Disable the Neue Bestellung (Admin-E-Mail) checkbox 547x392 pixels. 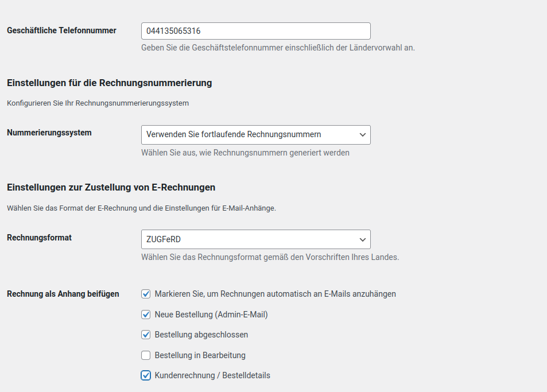point(146,315)
